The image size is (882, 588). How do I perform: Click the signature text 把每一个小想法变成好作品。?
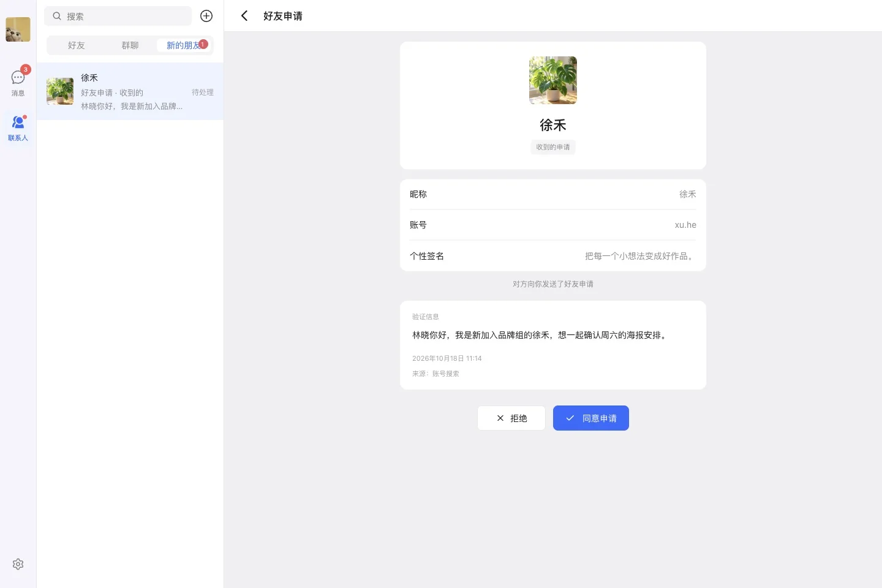coord(641,256)
